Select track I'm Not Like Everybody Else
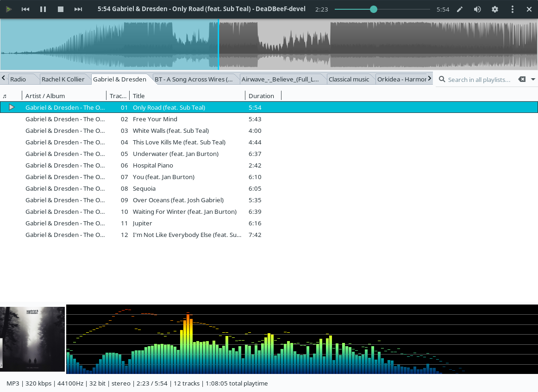 pos(269,235)
